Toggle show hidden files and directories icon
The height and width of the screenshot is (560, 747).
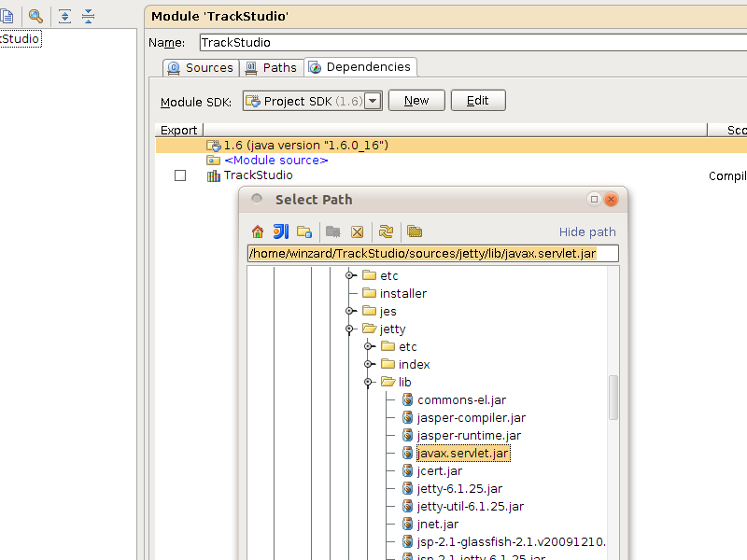click(415, 231)
